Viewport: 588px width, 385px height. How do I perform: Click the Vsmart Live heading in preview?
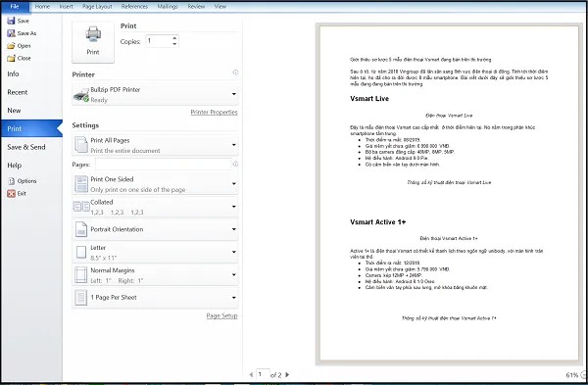pyautogui.click(x=369, y=99)
